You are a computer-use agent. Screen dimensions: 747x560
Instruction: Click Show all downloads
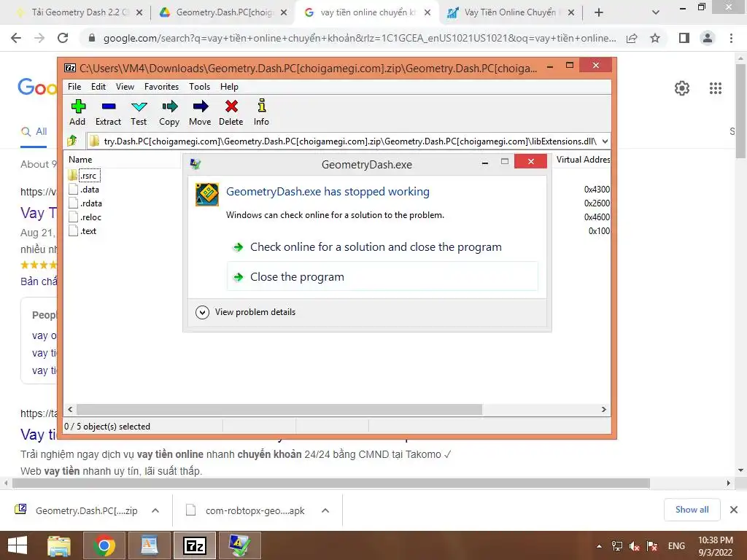click(x=692, y=510)
